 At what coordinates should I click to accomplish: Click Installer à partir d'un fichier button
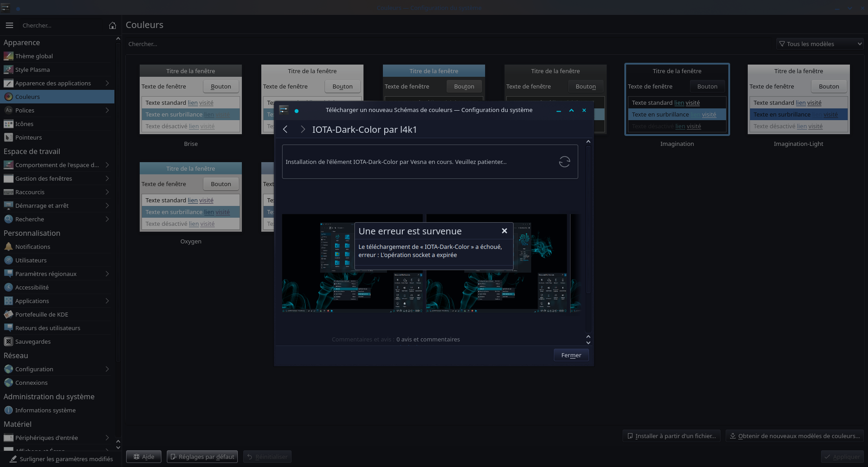[671, 436]
